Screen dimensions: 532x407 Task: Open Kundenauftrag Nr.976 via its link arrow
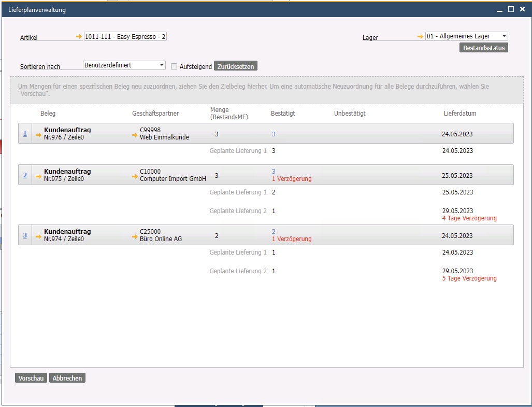tap(38, 135)
